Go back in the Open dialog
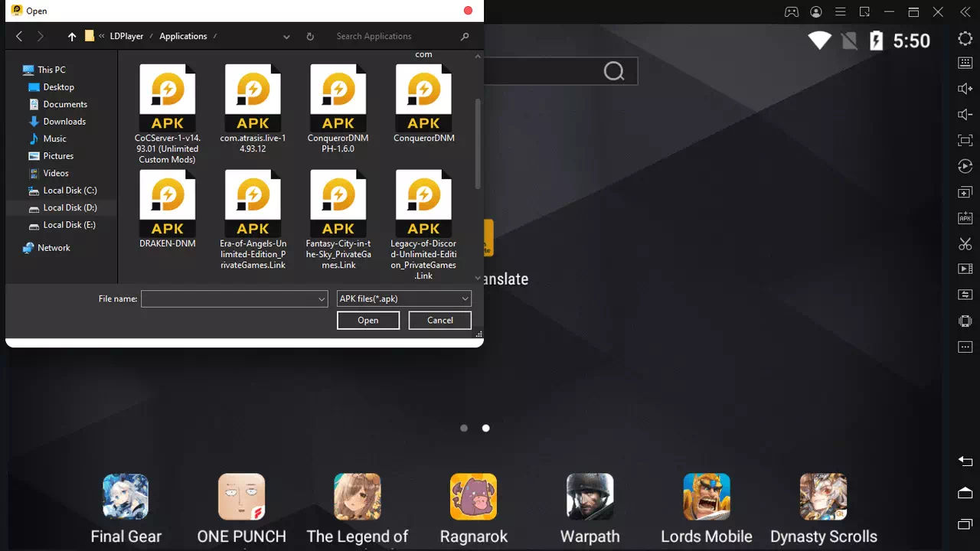Viewport: 980px width, 551px height. click(19, 36)
